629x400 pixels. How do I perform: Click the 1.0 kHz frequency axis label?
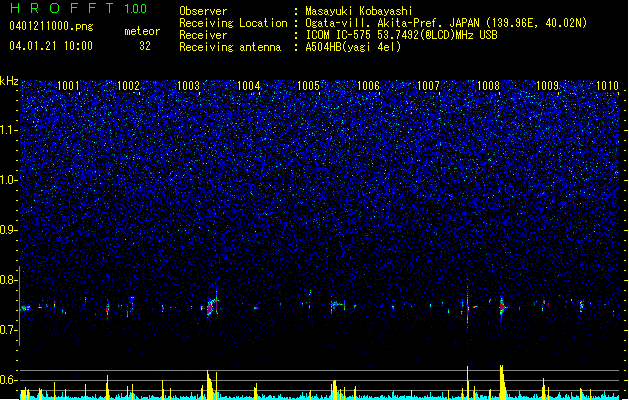coord(9,180)
